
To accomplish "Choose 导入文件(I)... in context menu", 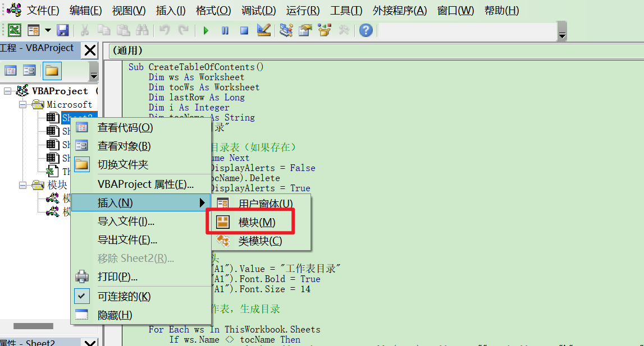I will pos(141,222).
